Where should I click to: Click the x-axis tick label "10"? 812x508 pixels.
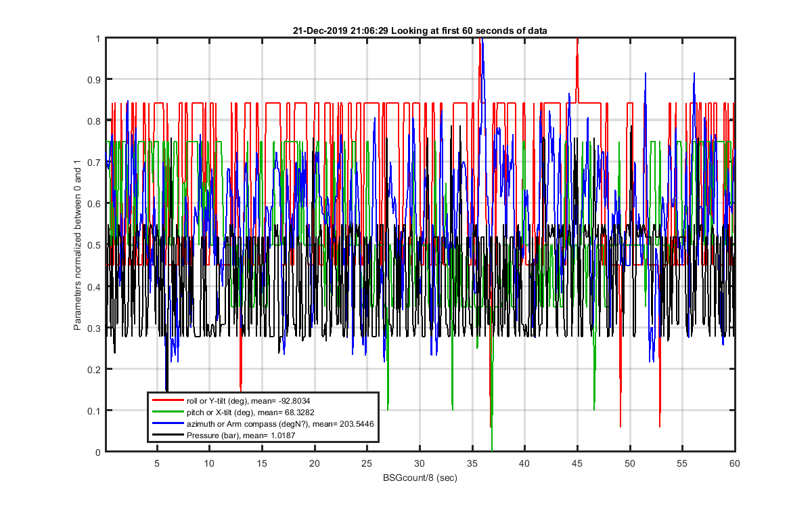pyautogui.click(x=210, y=463)
